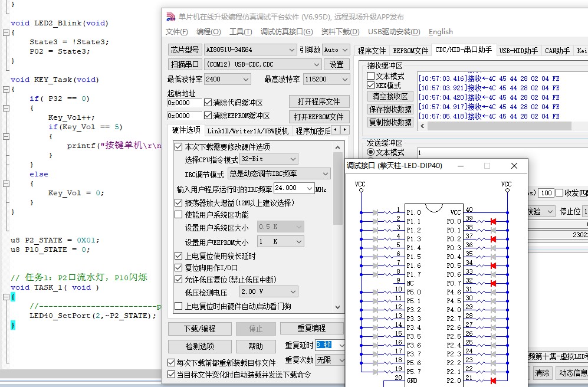Toggle 清除代码缓冲区 checkbox

point(208,103)
